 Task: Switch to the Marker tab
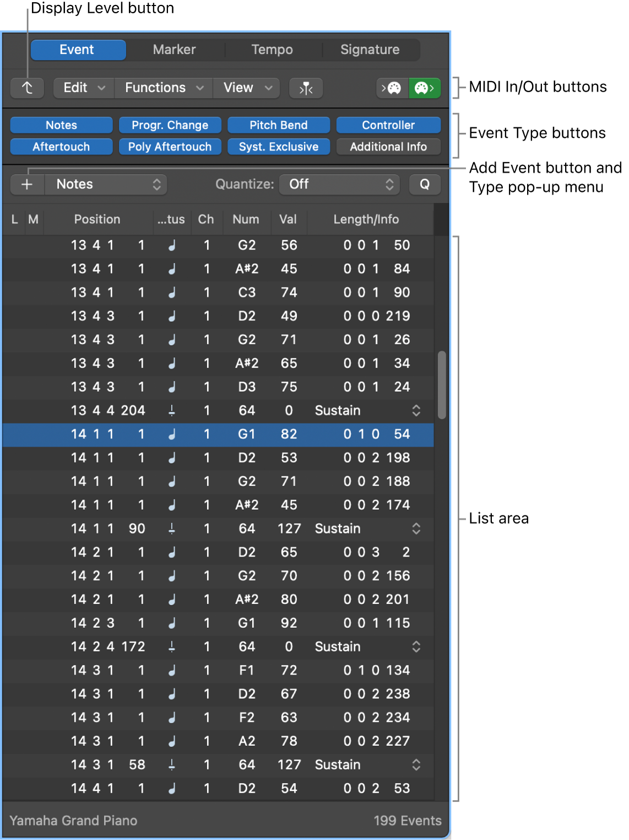pos(174,50)
